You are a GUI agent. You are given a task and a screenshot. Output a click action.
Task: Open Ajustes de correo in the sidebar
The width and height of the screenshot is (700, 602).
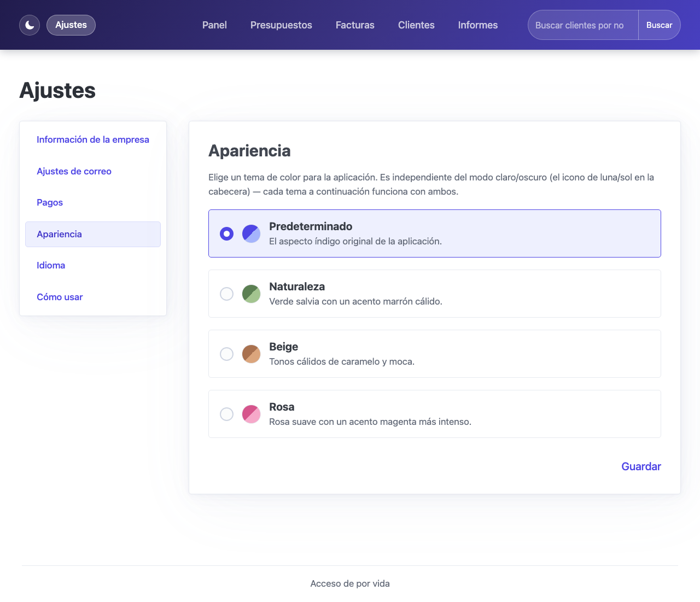coord(93,171)
